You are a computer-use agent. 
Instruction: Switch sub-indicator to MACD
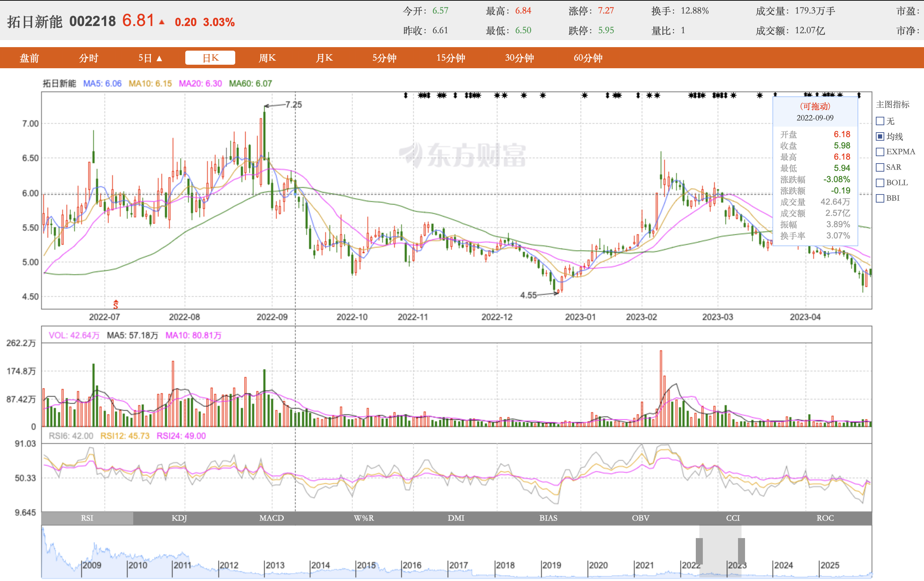(x=271, y=518)
